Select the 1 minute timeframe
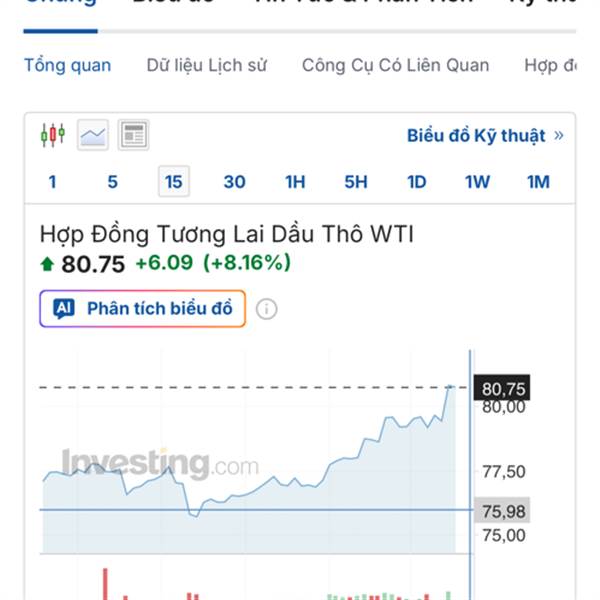Image resolution: width=600 pixels, height=600 pixels. pos(52,182)
